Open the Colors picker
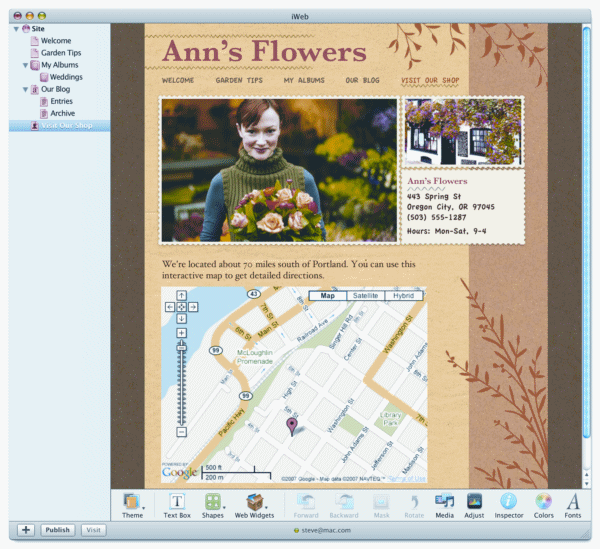 tap(543, 505)
